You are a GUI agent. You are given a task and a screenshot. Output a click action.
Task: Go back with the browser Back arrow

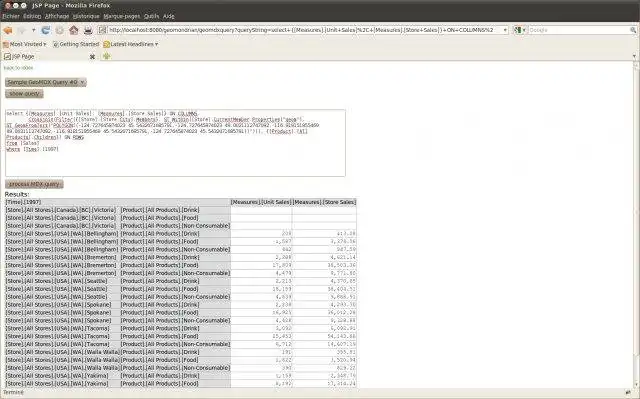click(7, 30)
